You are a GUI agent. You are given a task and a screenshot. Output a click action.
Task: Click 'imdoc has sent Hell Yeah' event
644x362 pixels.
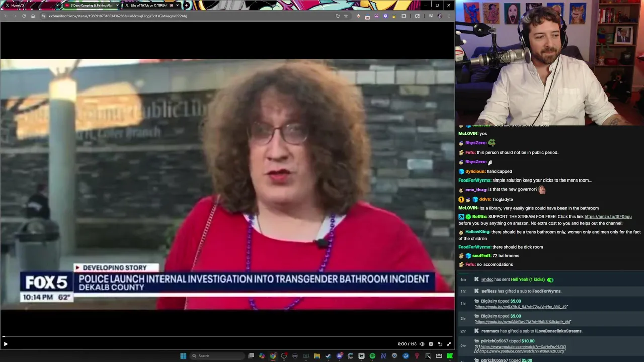click(x=550, y=279)
